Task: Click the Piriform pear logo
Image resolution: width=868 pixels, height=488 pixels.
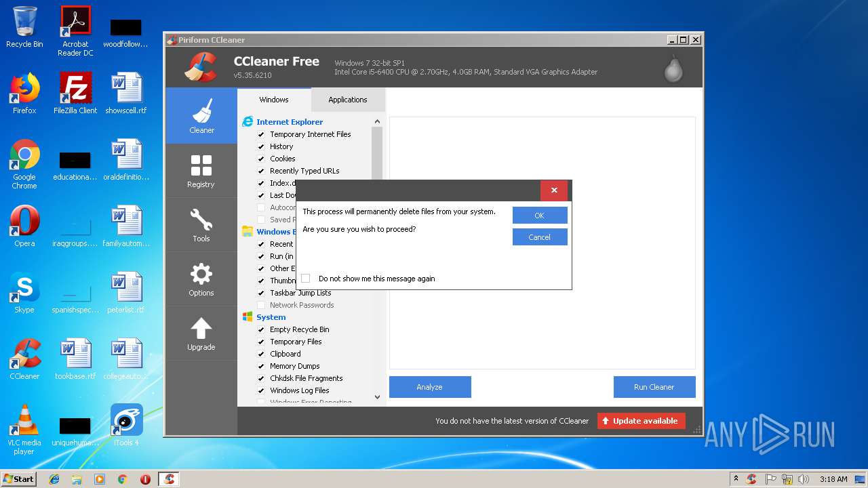Action: point(673,68)
